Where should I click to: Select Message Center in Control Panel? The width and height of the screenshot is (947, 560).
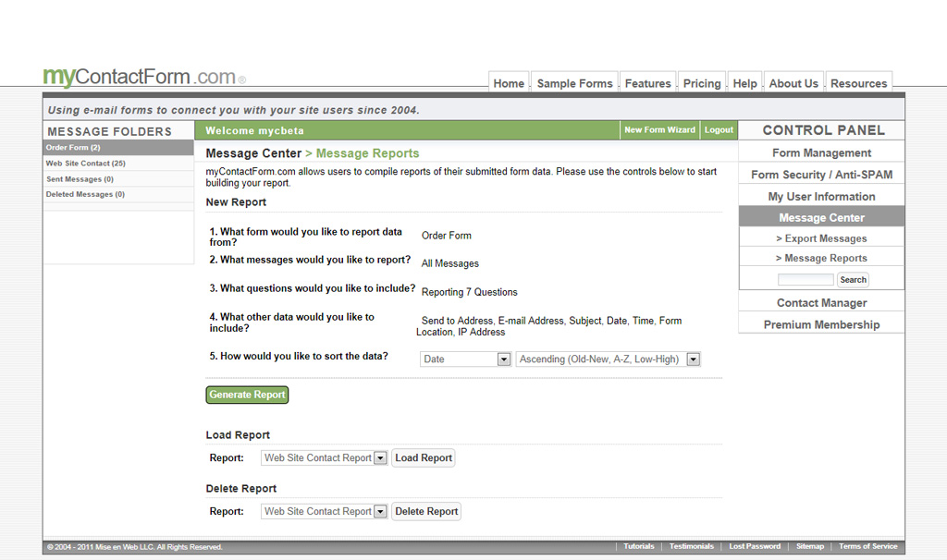point(821,217)
